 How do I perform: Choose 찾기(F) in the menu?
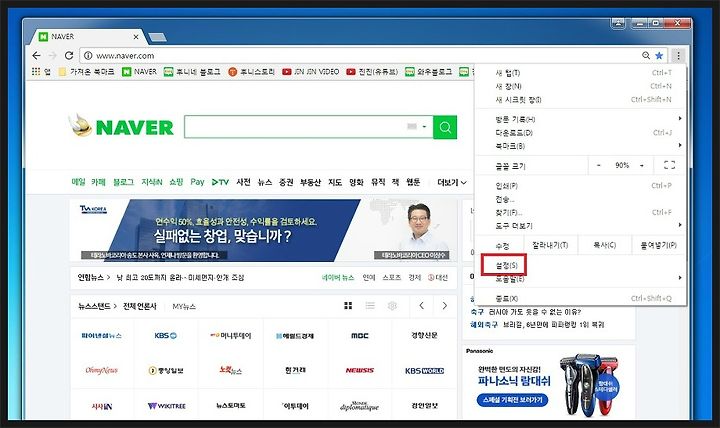click(580, 212)
